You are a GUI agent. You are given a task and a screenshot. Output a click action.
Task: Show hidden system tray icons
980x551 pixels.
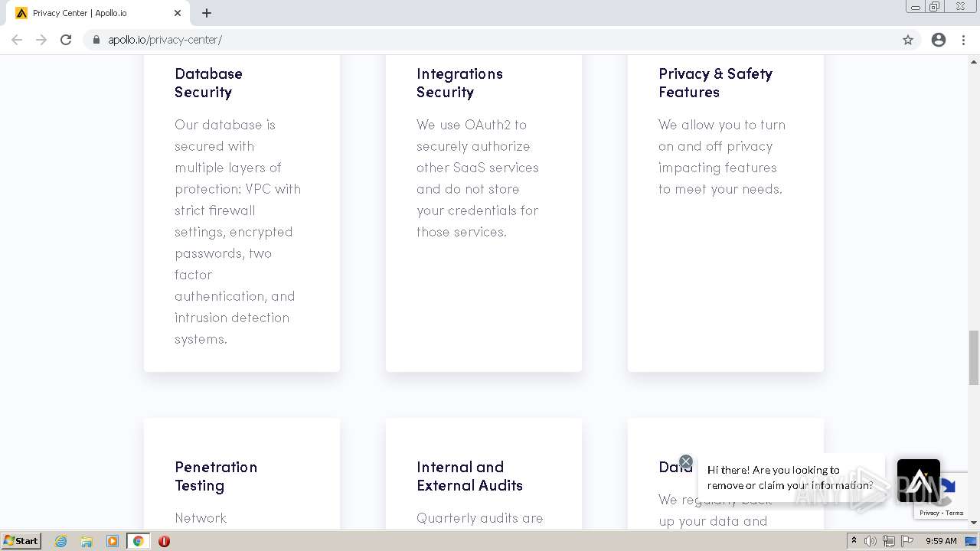pos(854,541)
